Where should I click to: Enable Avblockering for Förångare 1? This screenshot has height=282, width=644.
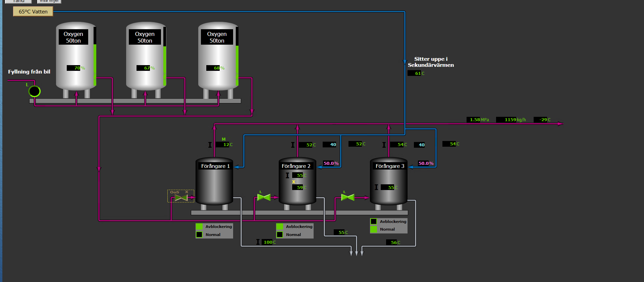click(199, 227)
